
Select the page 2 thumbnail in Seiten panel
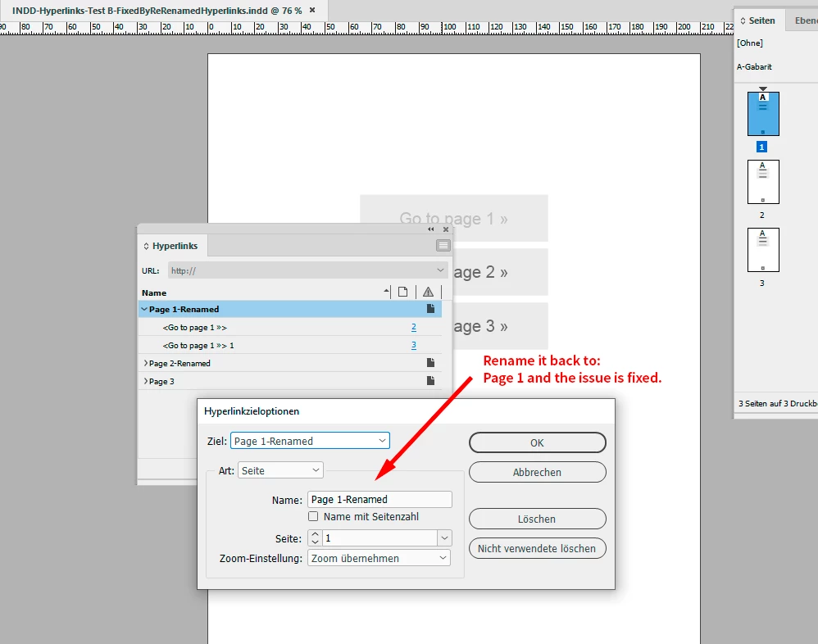point(763,181)
